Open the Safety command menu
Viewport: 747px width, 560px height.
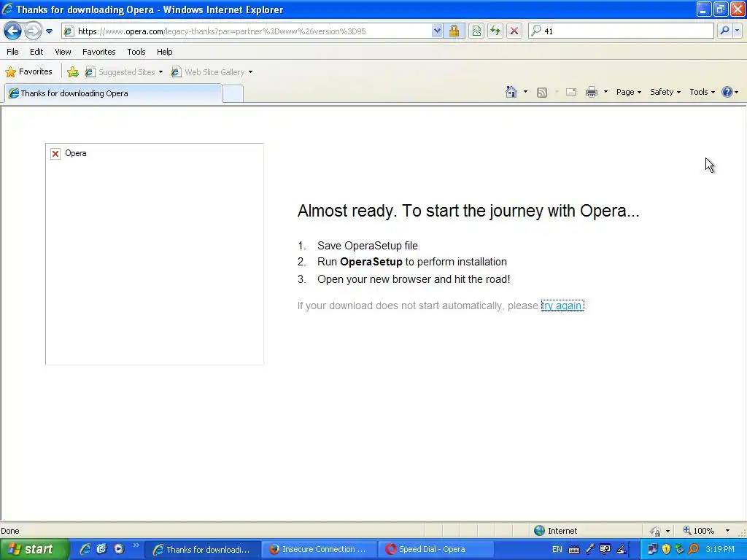pyautogui.click(x=665, y=92)
